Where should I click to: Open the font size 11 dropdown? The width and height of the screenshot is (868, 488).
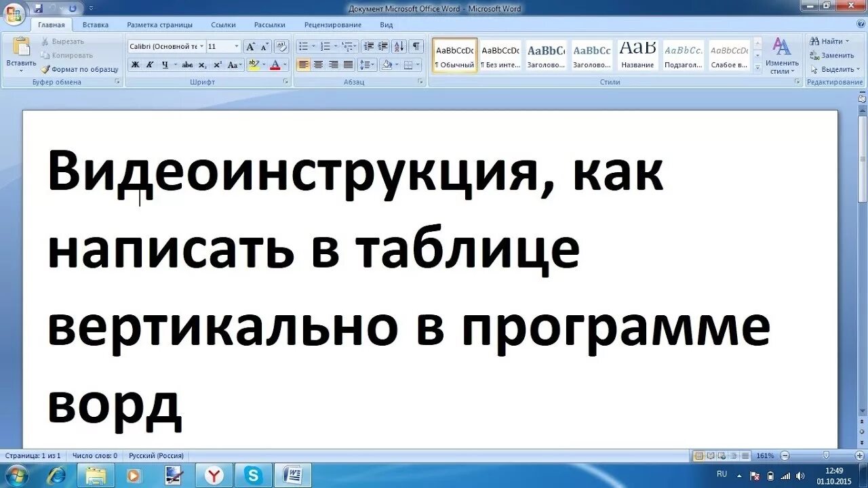click(237, 47)
